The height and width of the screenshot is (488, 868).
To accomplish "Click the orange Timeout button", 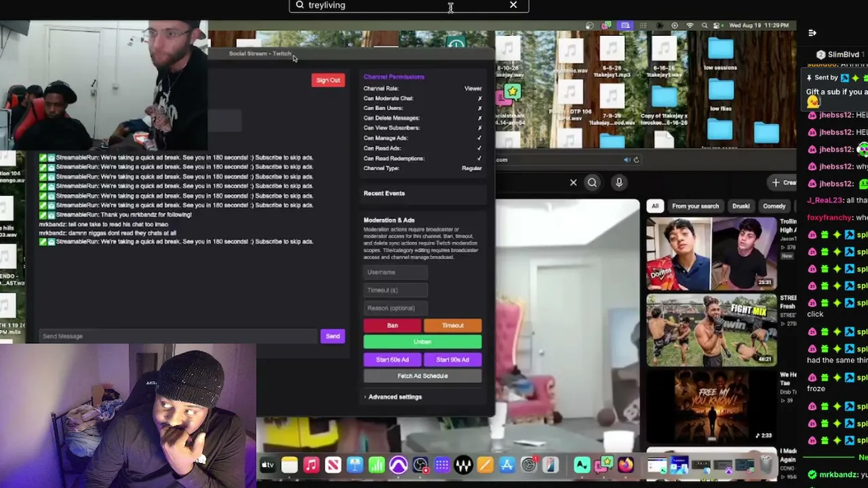I will click(x=453, y=326).
